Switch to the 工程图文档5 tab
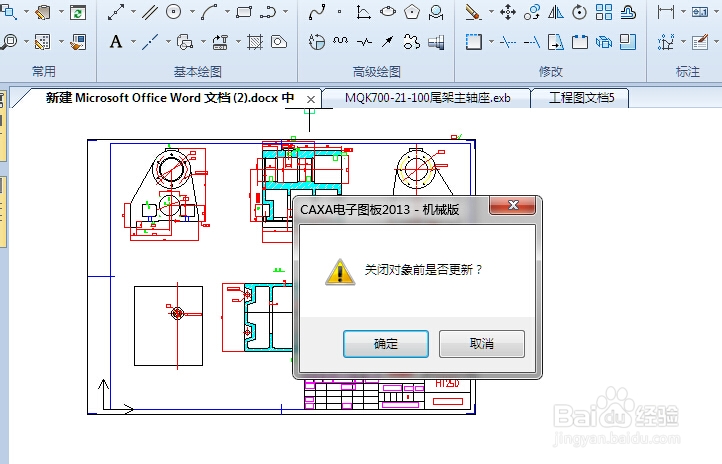This screenshot has width=722, height=464. click(x=582, y=98)
